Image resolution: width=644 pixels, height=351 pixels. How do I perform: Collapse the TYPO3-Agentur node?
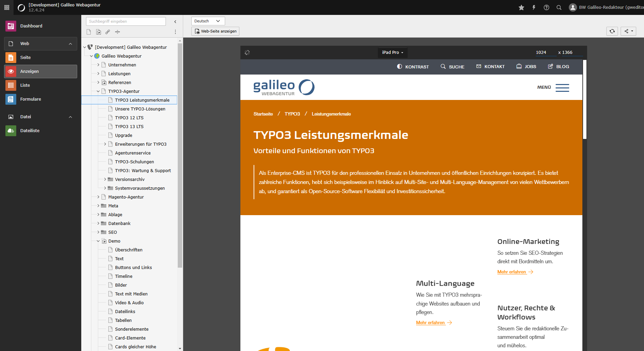(x=98, y=91)
